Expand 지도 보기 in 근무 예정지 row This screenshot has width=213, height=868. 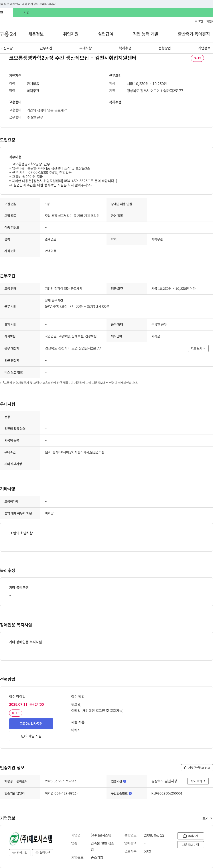point(198,348)
